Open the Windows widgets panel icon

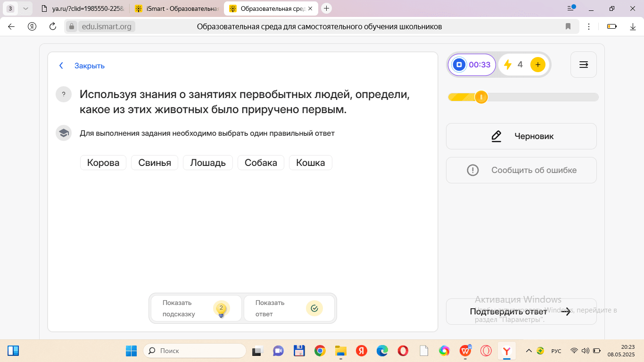[x=13, y=351]
